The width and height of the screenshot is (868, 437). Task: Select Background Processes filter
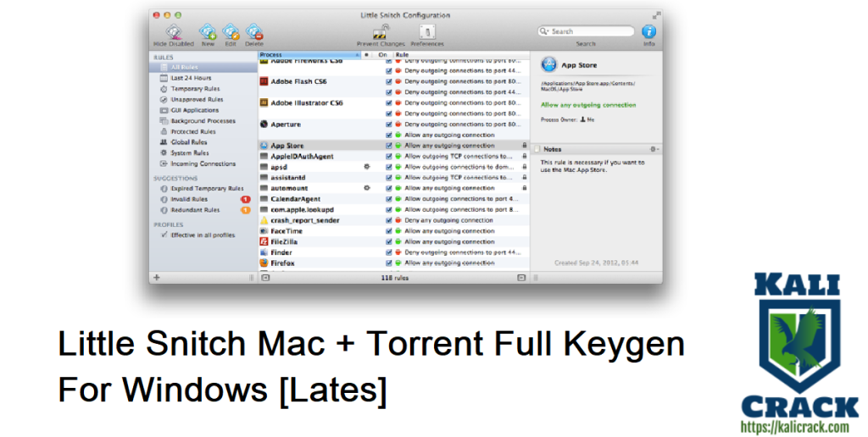(x=203, y=120)
